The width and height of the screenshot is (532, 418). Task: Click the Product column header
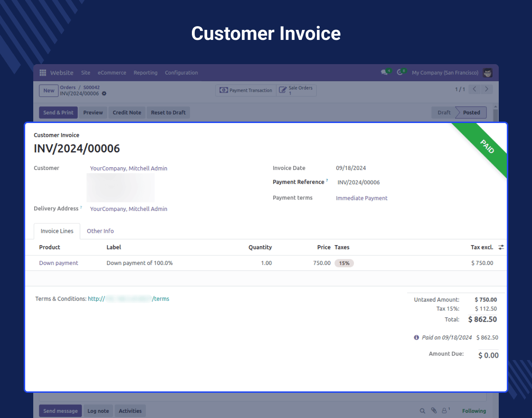[49, 247]
